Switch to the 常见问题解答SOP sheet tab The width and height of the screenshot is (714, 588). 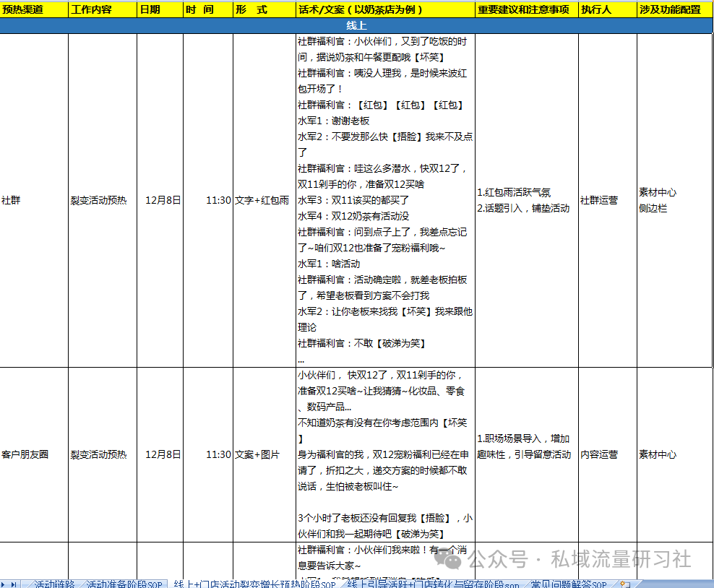point(568,584)
